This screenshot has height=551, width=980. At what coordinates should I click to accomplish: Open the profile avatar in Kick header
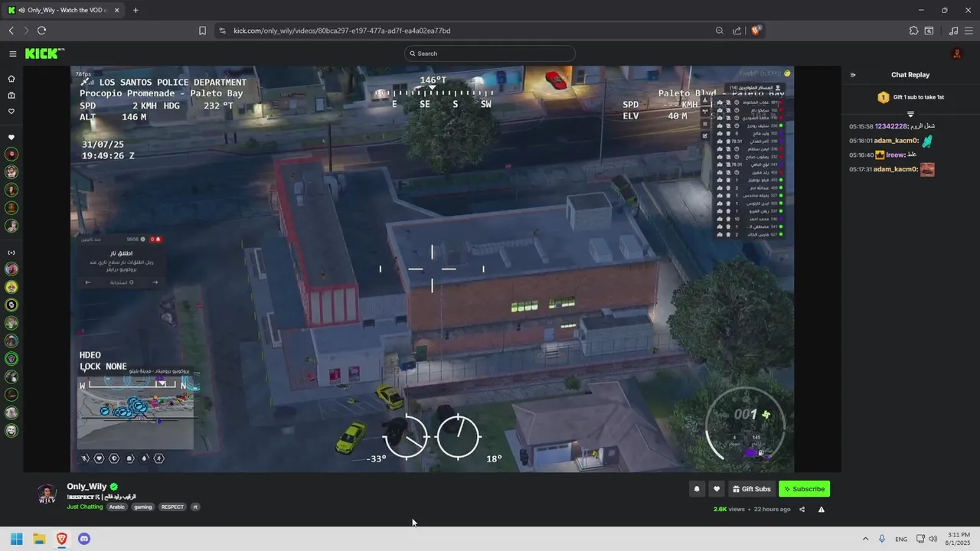(956, 54)
